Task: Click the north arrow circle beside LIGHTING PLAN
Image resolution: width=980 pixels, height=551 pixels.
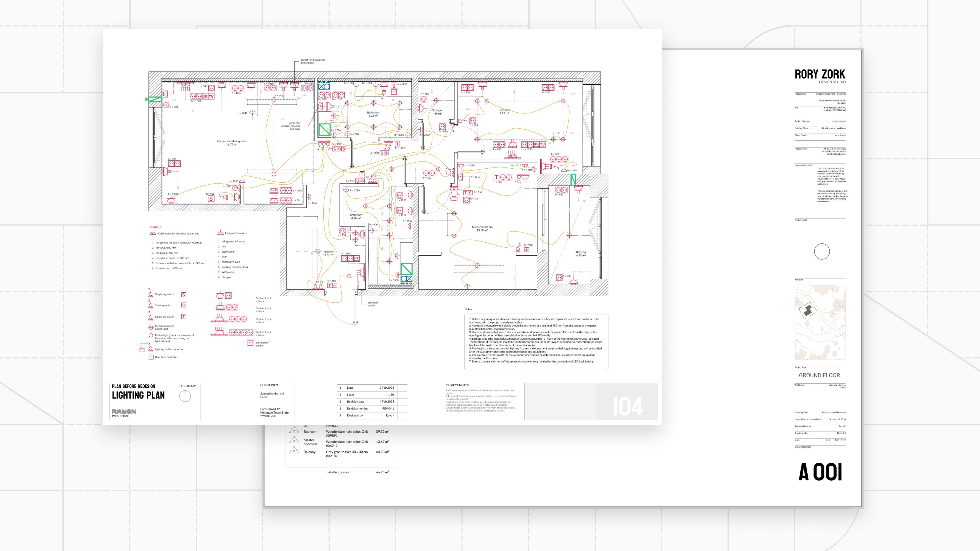Action: (x=185, y=396)
